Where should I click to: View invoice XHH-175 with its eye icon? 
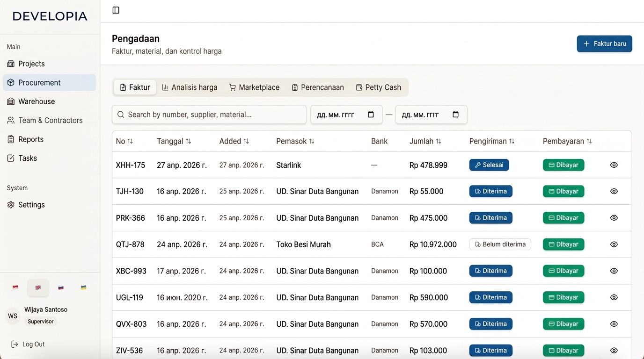(x=614, y=165)
